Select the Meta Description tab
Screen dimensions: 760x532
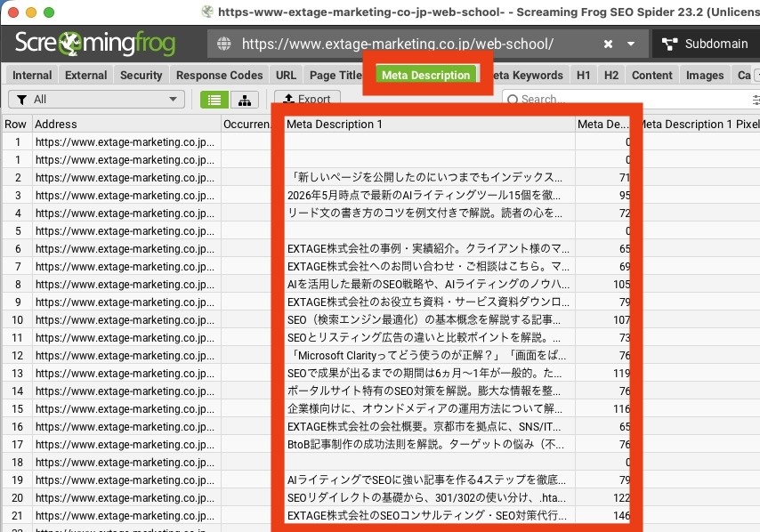[x=426, y=75]
